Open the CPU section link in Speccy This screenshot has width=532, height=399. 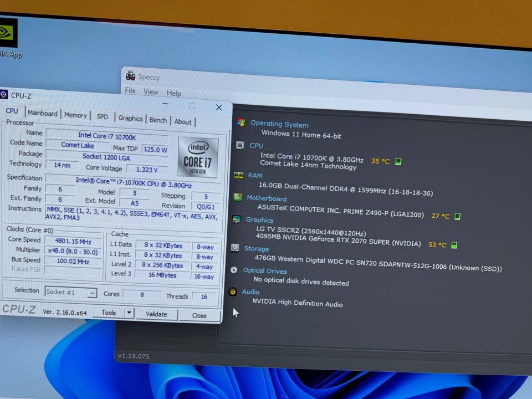[x=256, y=146]
